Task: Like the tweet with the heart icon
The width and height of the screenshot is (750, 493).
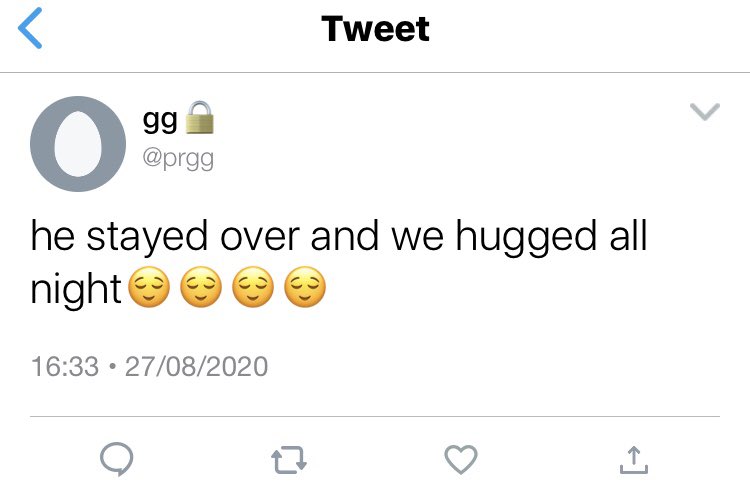Action: pyautogui.click(x=461, y=459)
